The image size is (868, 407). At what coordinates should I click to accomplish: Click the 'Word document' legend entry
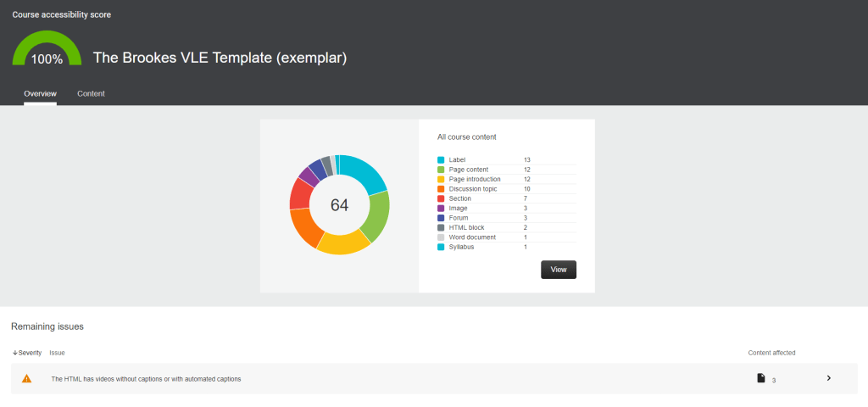click(x=472, y=237)
